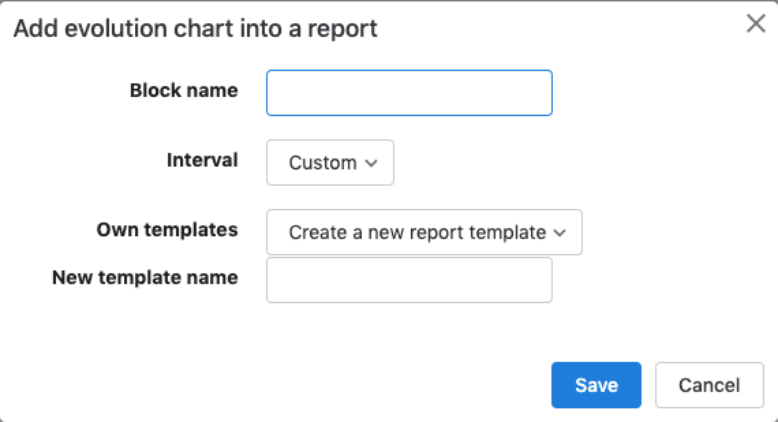Click the Own templates label

(167, 230)
